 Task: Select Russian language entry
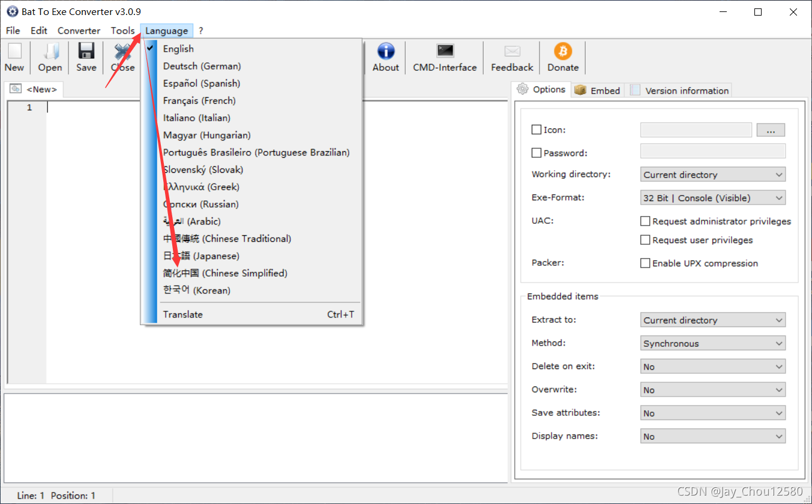pos(251,204)
